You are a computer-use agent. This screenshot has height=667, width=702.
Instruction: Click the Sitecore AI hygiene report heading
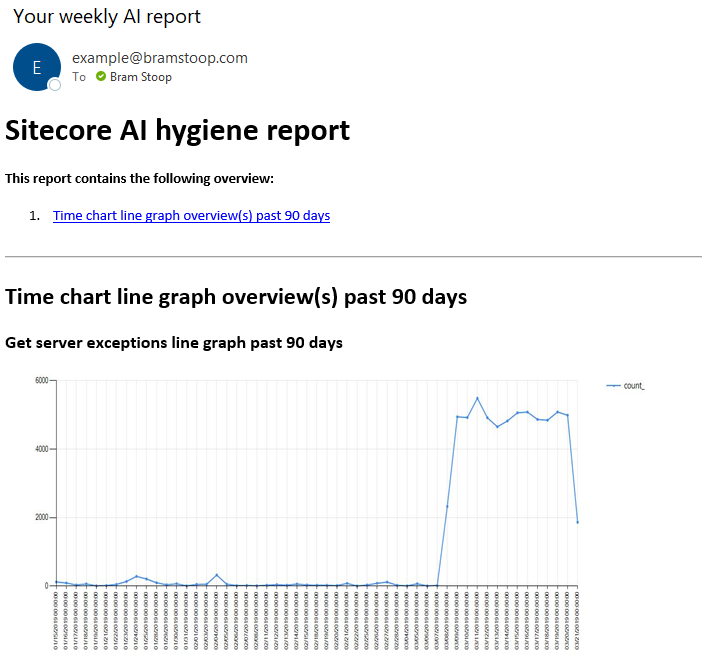[177, 130]
